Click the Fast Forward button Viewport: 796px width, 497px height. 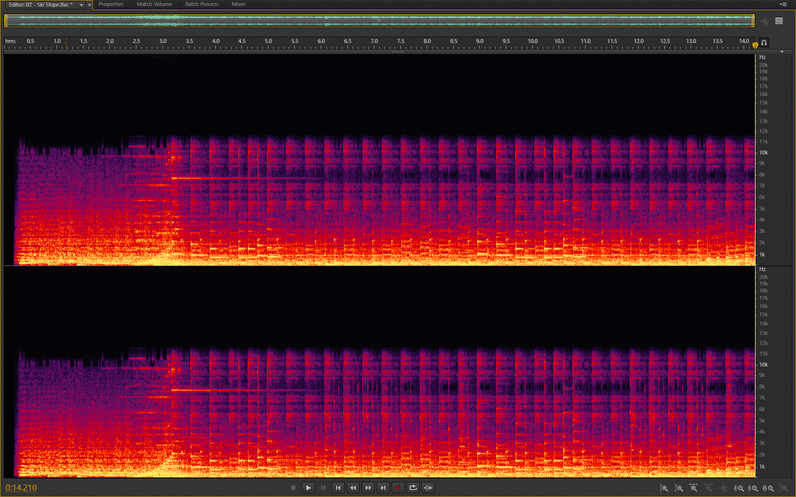(x=368, y=487)
